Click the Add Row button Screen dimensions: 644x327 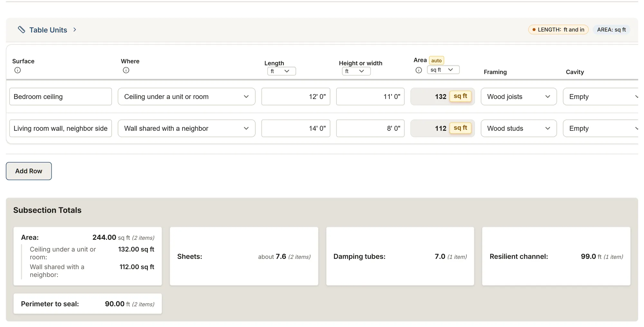pos(29,171)
